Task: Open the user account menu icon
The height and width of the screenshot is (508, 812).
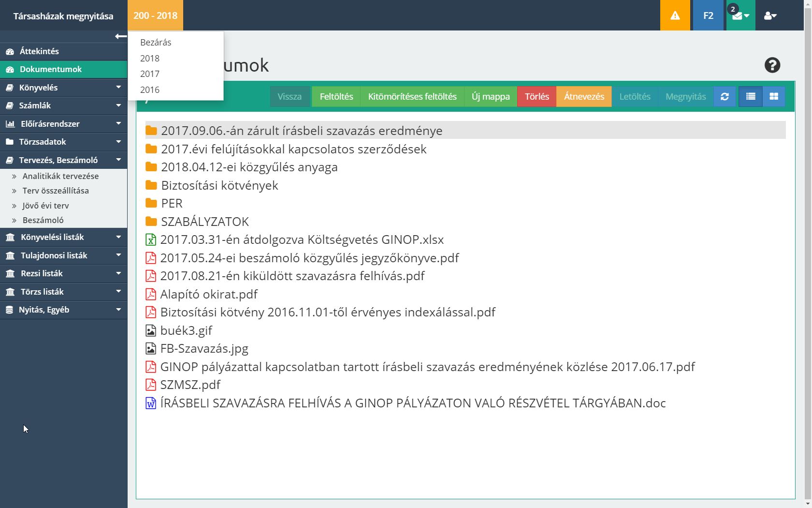Action: (x=769, y=15)
